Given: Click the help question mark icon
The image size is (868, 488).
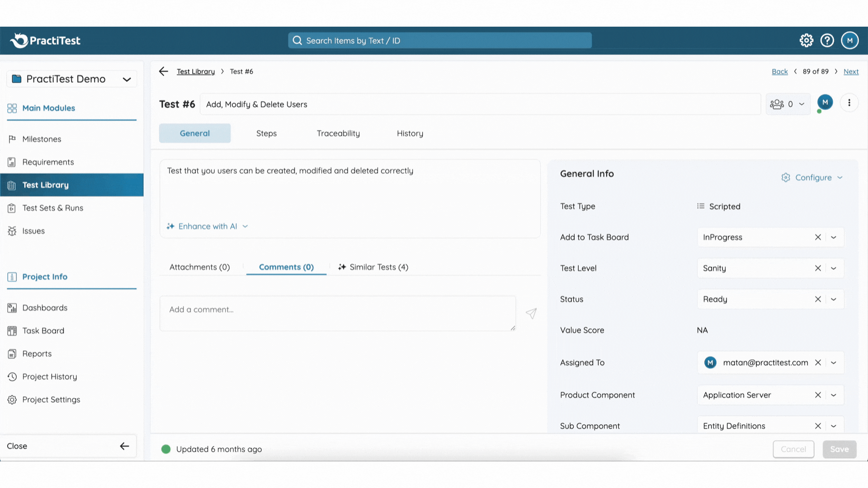Looking at the screenshot, I should (827, 41).
